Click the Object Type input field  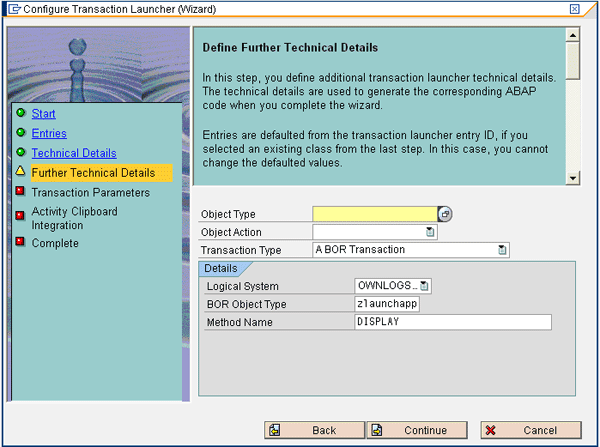point(375,214)
